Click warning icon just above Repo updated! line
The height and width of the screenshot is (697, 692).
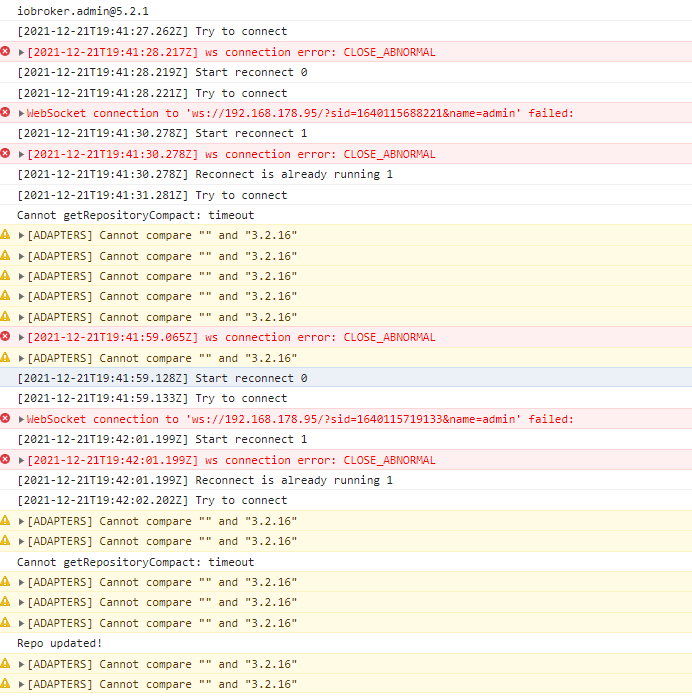coord(5,622)
